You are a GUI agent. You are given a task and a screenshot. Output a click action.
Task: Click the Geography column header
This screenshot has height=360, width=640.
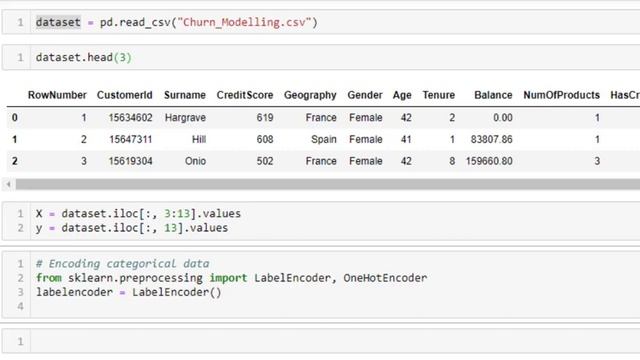pos(310,95)
